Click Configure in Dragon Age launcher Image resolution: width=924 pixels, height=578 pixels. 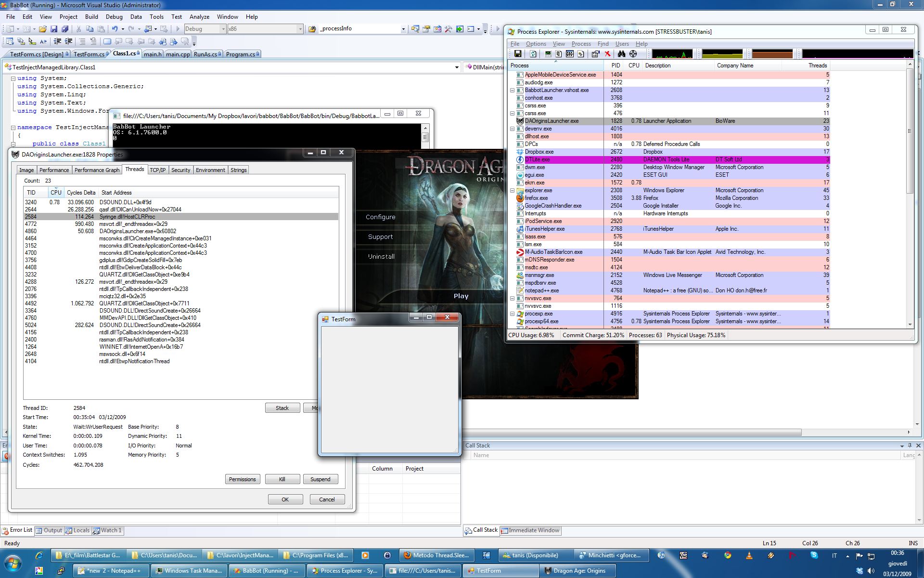[380, 217]
